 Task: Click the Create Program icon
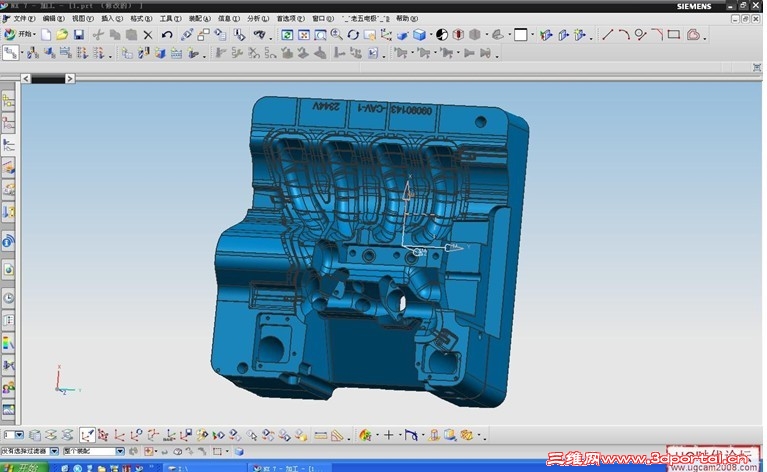coord(127,53)
